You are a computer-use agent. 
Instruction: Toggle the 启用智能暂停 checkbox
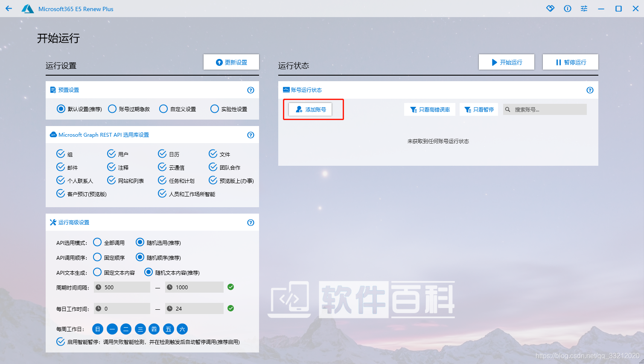pos(61,342)
